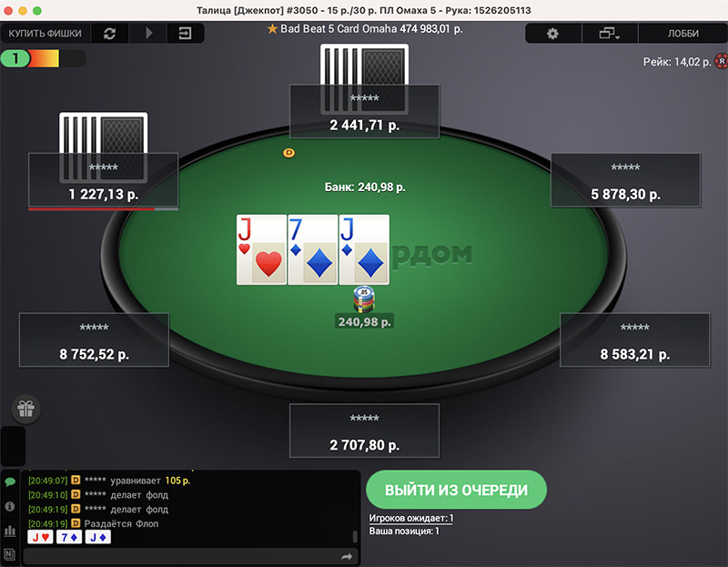Image resolution: width=728 pixels, height=567 pixels.
Task: Click the green level 1 progress indicator
Action: click(x=15, y=58)
